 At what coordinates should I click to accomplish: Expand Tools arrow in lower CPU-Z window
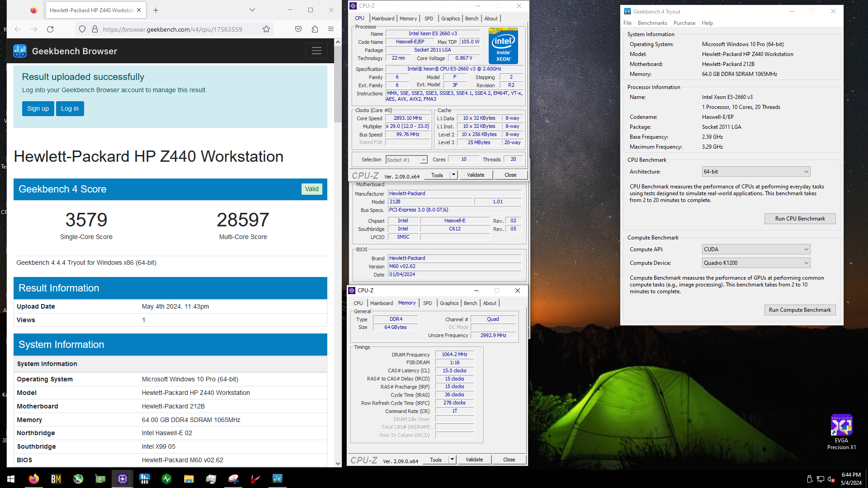click(452, 460)
